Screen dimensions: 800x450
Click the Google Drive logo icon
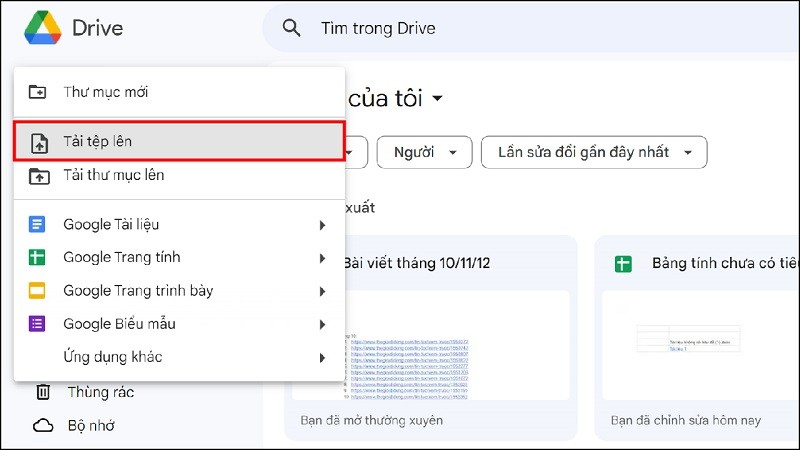[x=43, y=28]
